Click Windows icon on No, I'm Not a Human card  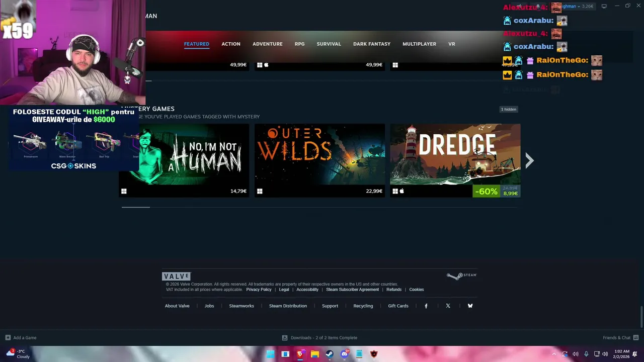(x=124, y=191)
